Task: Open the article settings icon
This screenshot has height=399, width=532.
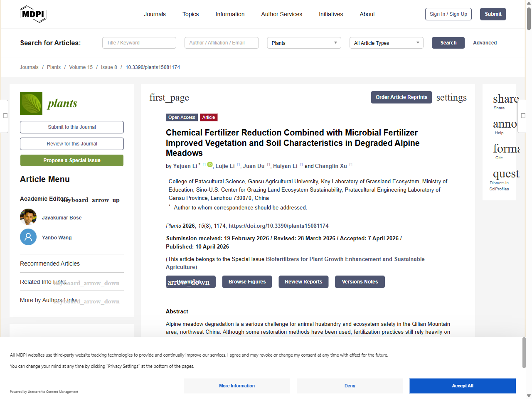Action: 451,98
